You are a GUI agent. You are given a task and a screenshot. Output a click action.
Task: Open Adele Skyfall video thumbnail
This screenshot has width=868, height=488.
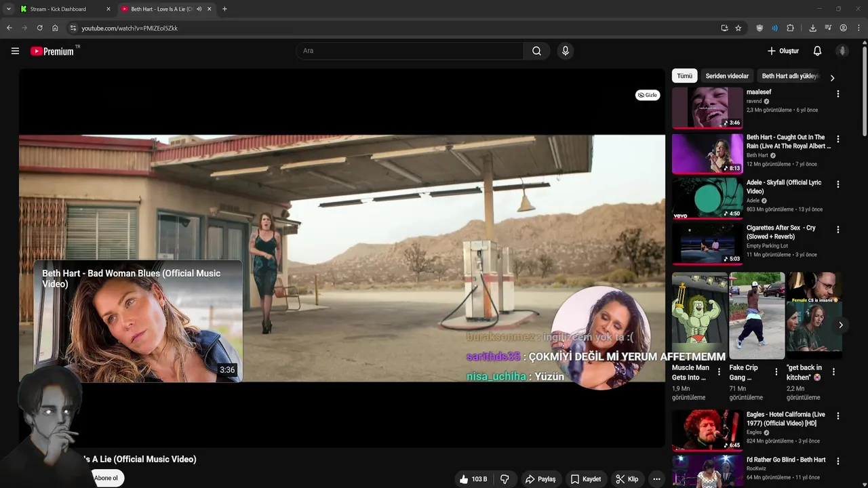(x=707, y=199)
